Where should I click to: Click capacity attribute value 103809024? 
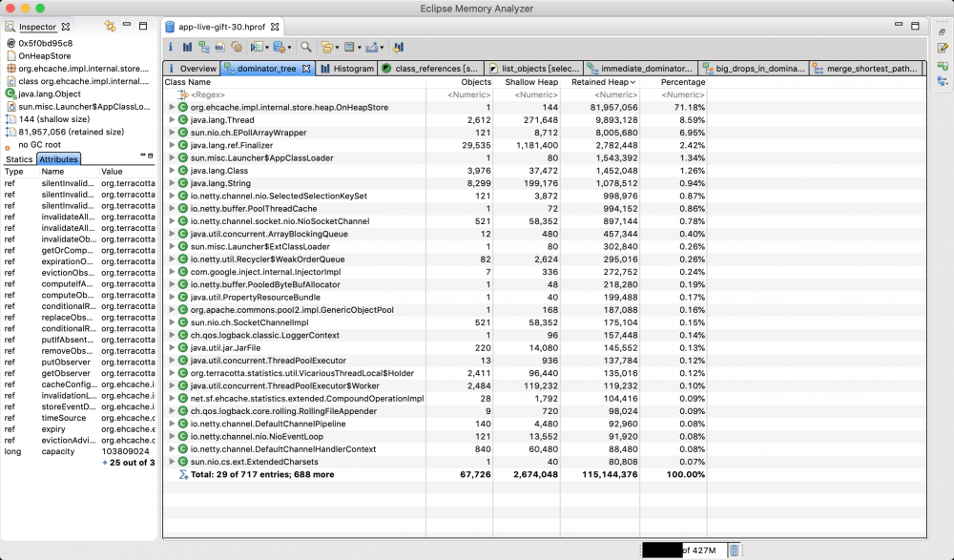click(125, 451)
